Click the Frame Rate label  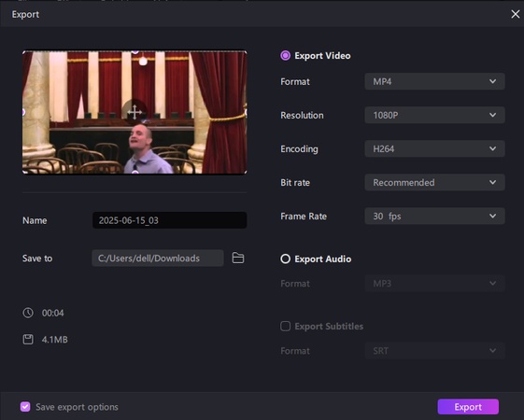coord(304,217)
